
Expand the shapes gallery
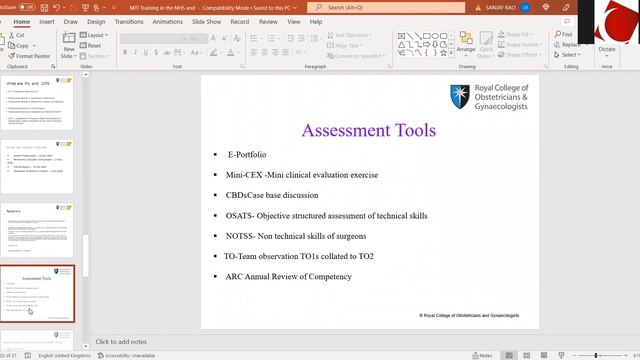451,53
